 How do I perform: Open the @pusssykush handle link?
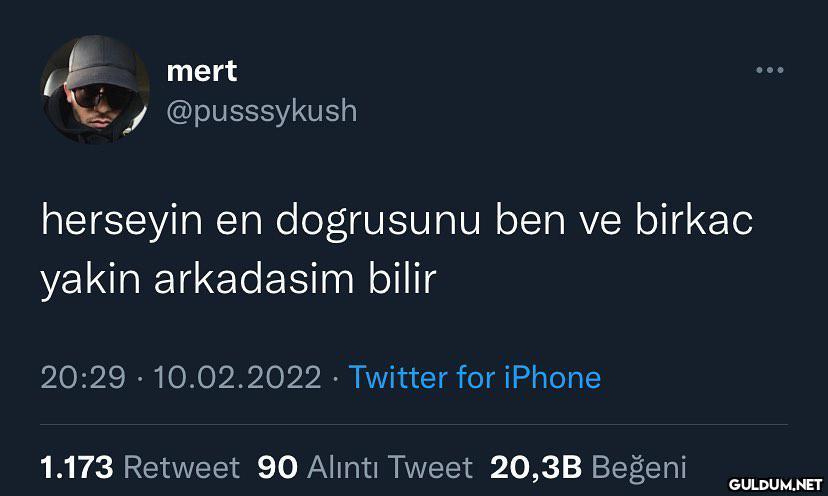point(262,111)
